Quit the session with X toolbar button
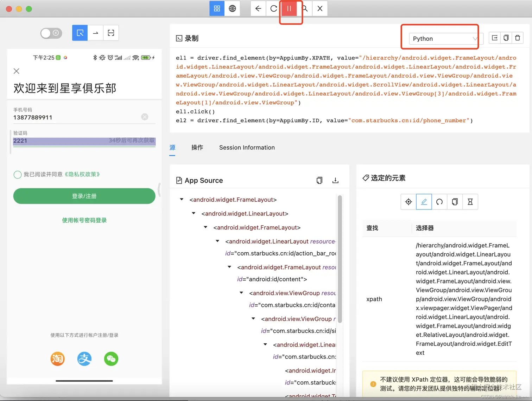Image resolution: width=532 pixels, height=401 pixels. coord(320,8)
